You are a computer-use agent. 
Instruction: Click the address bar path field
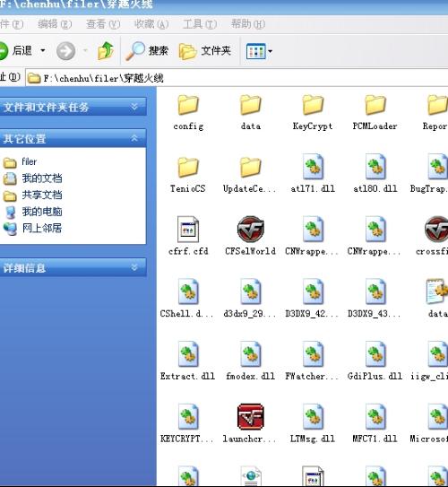click(x=237, y=78)
